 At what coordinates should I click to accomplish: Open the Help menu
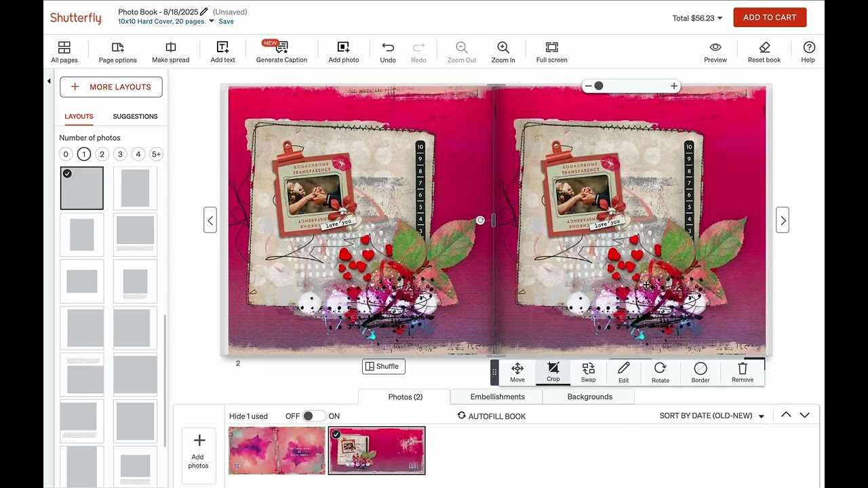[x=808, y=52]
